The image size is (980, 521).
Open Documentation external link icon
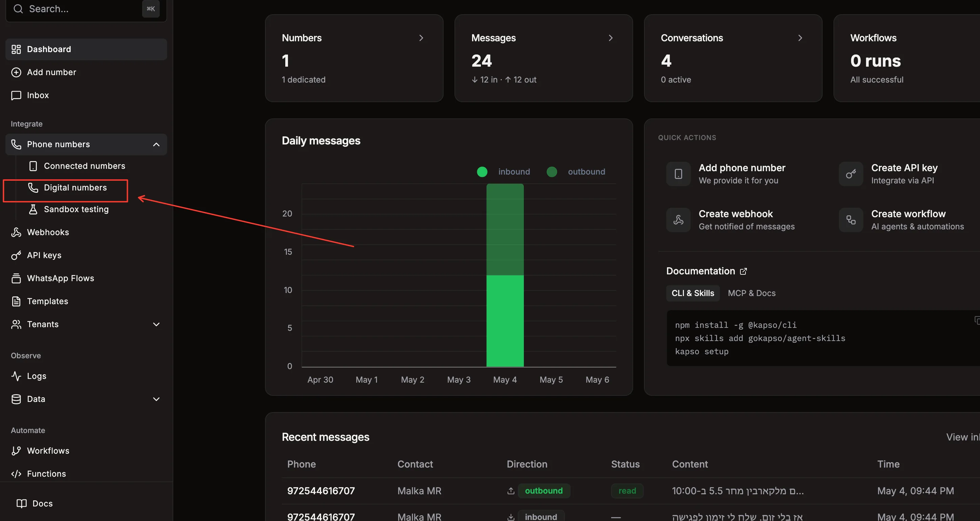point(743,271)
